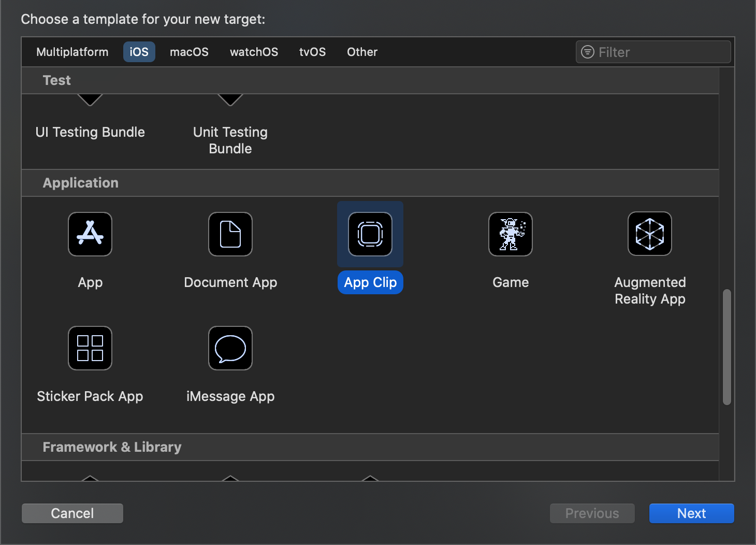Viewport: 756px width, 545px height.
Task: Click the Application section header
Action: click(x=370, y=183)
